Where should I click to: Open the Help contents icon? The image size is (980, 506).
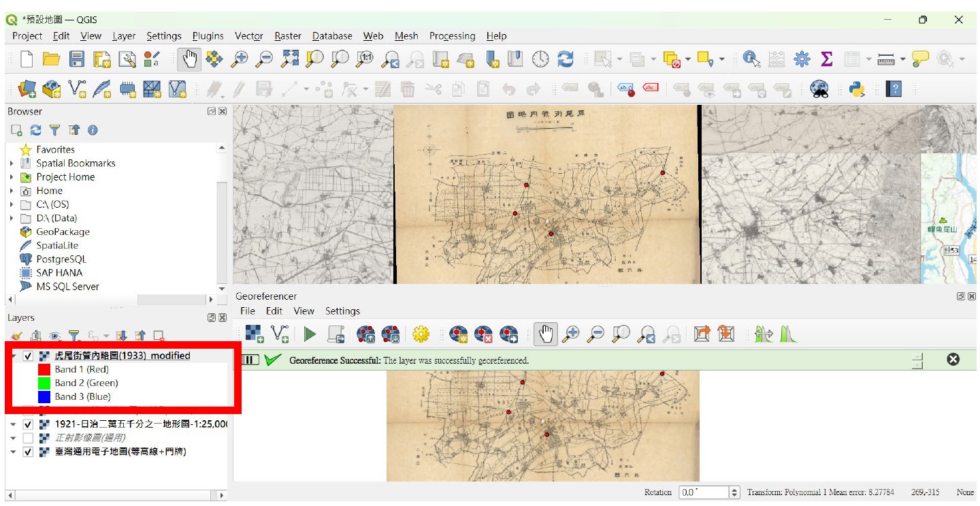point(894,89)
